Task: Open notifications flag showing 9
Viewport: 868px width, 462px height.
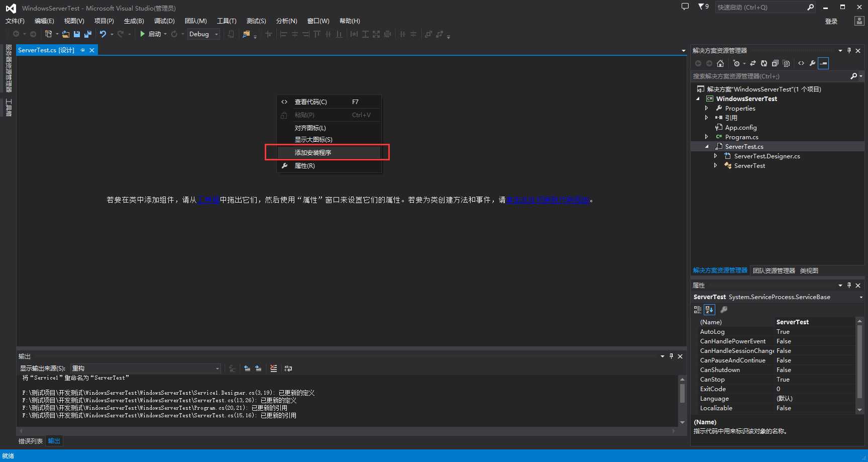Action: (703, 7)
